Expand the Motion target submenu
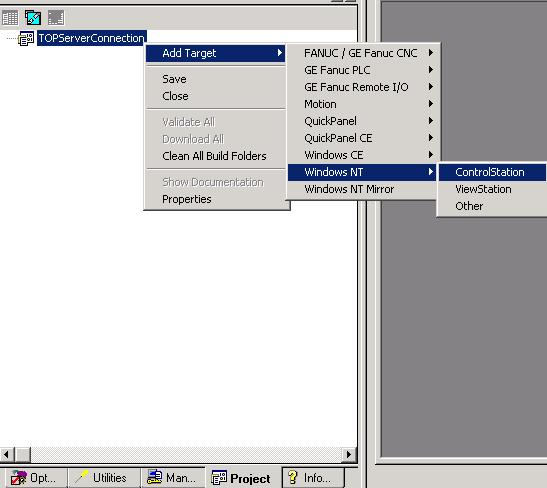547x488 pixels. click(x=362, y=104)
